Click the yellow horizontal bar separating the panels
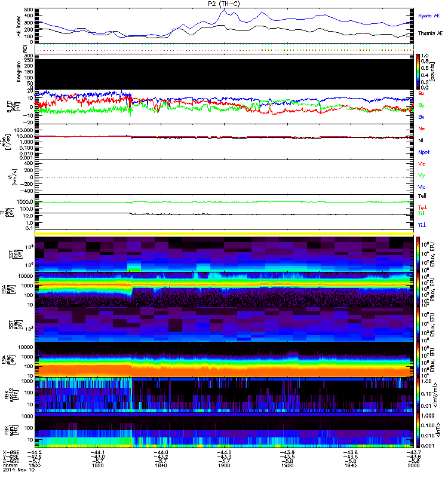This screenshot has height=478, width=448. click(x=225, y=234)
